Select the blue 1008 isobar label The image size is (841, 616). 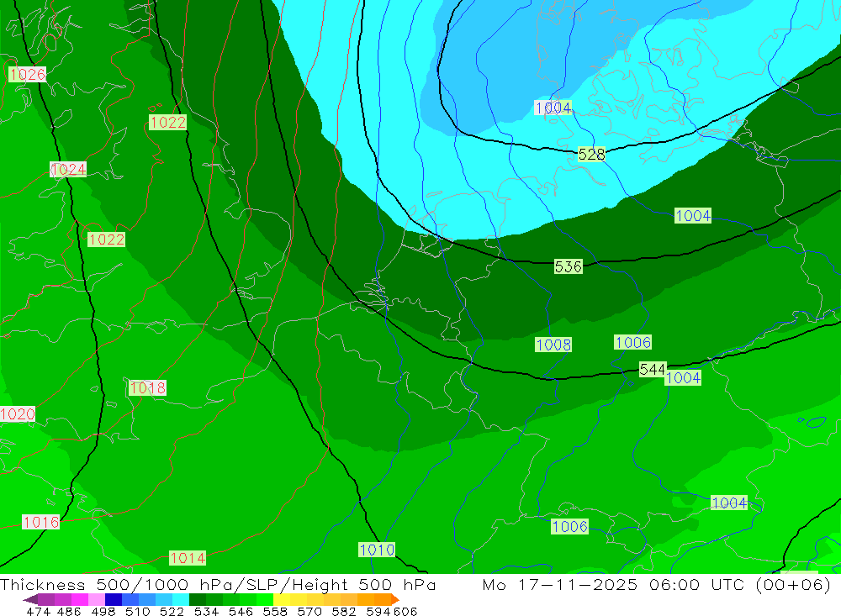(553, 345)
